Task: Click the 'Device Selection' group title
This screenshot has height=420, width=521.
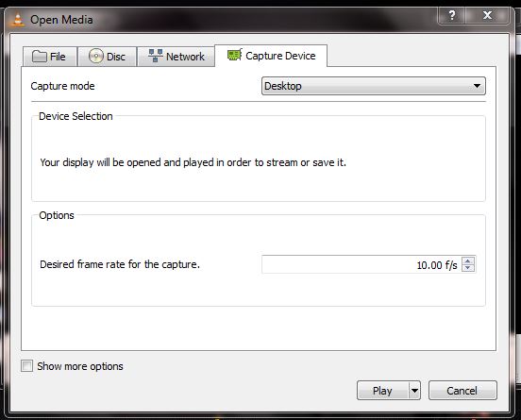Action: click(x=76, y=116)
